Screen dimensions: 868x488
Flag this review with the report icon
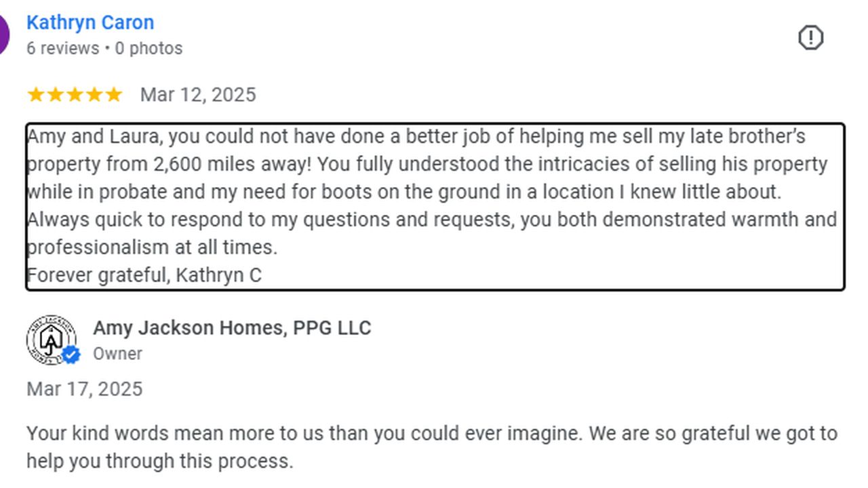pyautogui.click(x=810, y=37)
